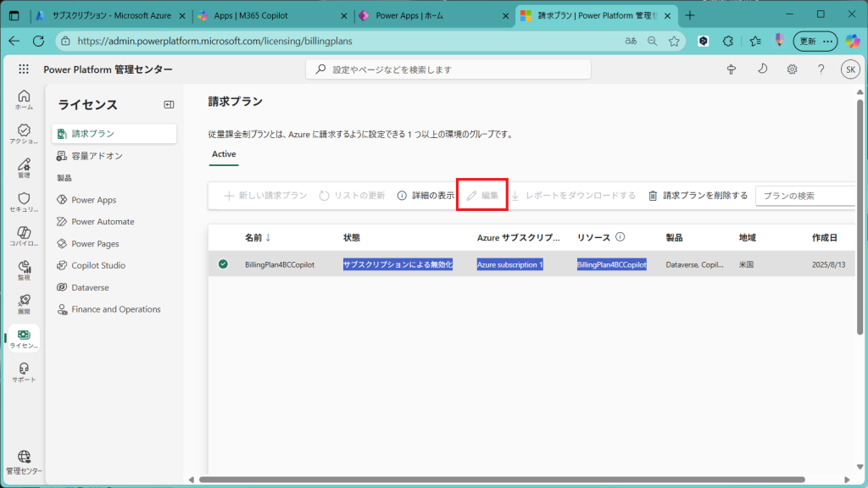Open the Security shield in left rail
This screenshot has height=488, width=868.
pos(24,202)
